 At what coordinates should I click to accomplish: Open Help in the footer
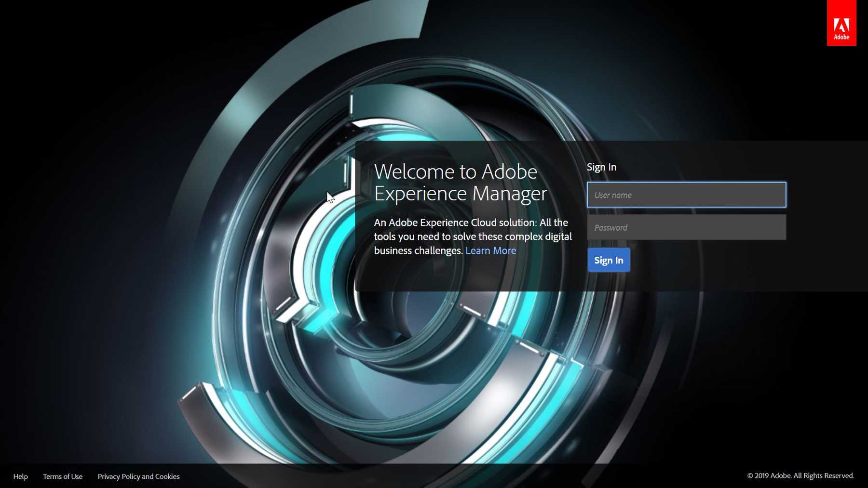[x=20, y=476]
